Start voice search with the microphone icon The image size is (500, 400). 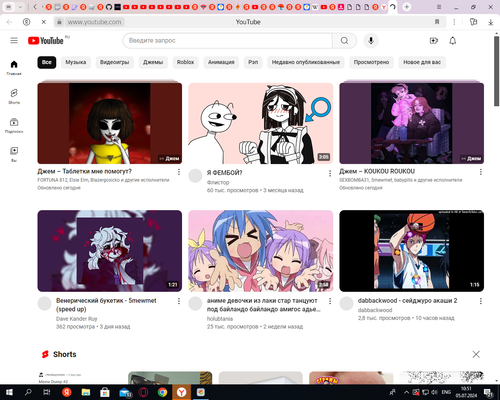(x=371, y=41)
